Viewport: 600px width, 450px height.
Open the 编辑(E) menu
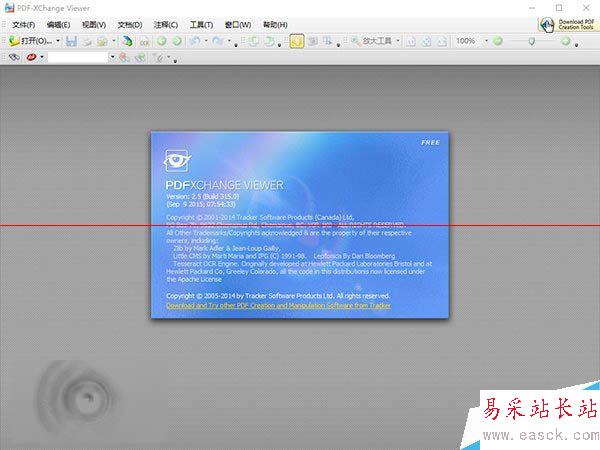(58, 25)
